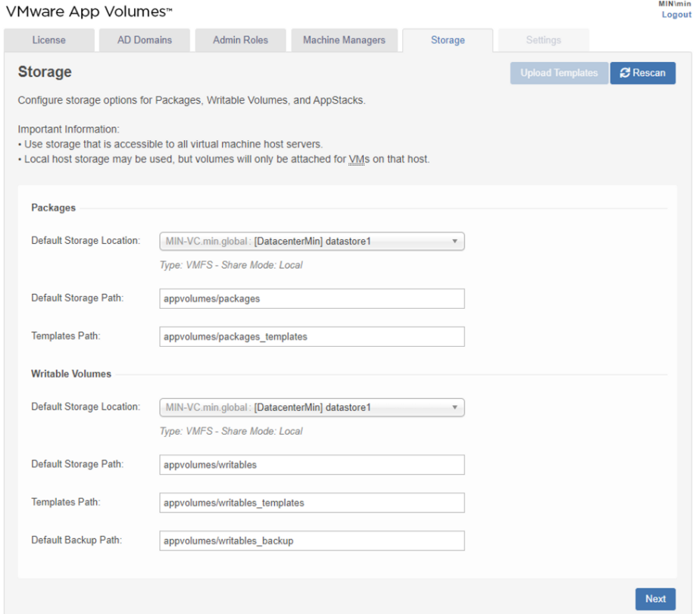Open Writable Volumes Default Storage Location dropdown
Screen dimensions: 700x614
pyautogui.click(x=312, y=407)
